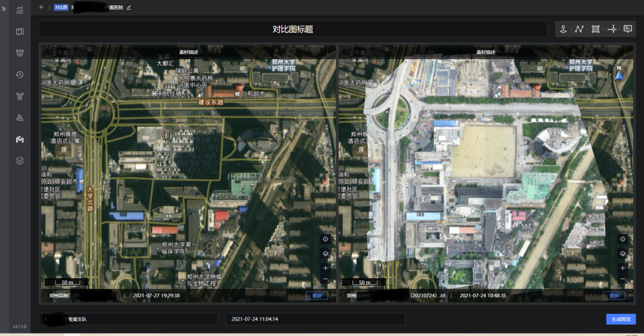Open the camera device icon in sidebar
The width and height of the screenshot is (644, 336).
[20, 53]
